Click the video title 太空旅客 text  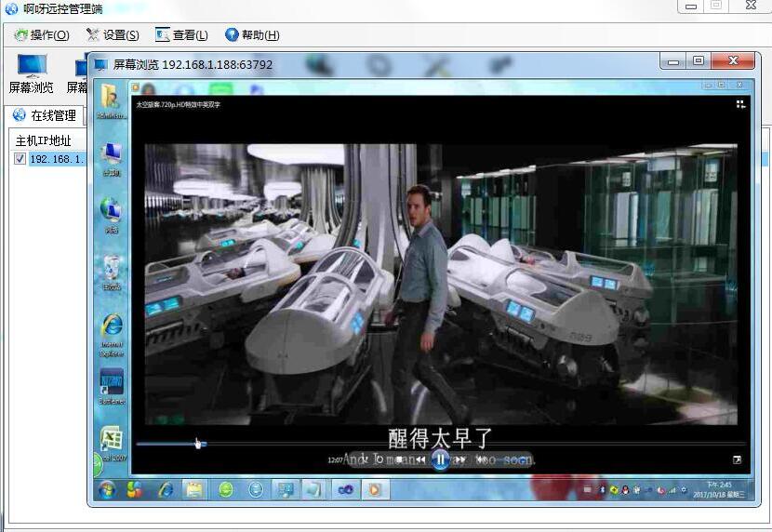click(179, 104)
